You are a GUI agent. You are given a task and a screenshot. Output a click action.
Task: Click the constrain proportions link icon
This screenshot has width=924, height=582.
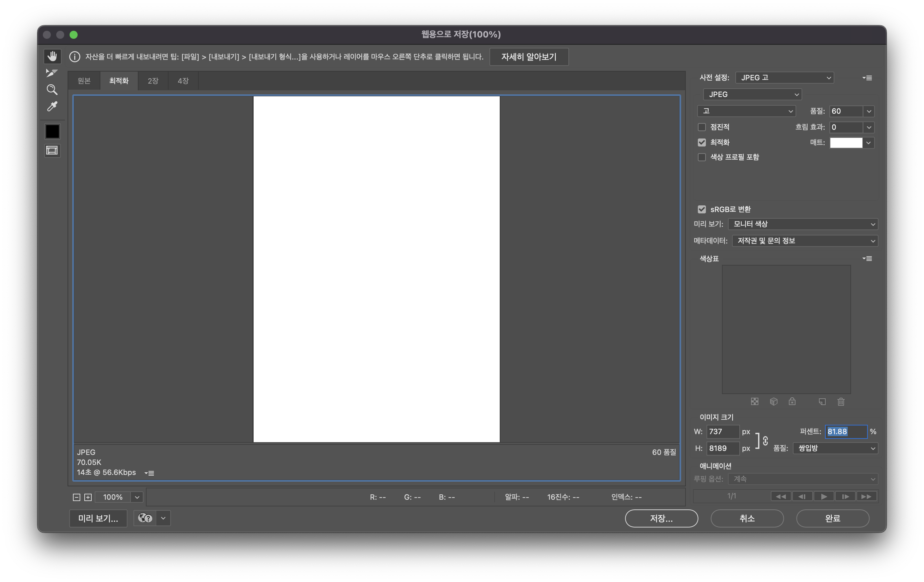pos(765,441)
